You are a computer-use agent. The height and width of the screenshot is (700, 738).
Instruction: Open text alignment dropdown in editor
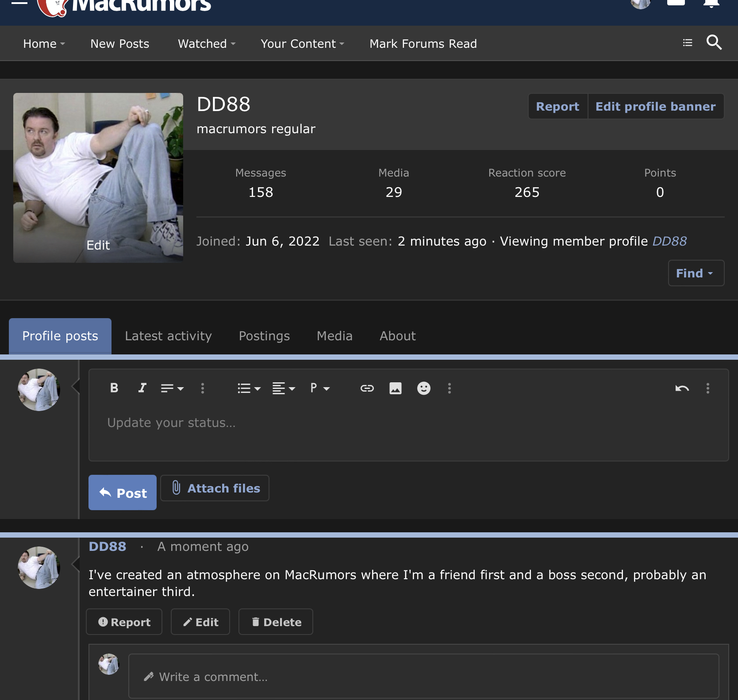[x=284, y=388]
